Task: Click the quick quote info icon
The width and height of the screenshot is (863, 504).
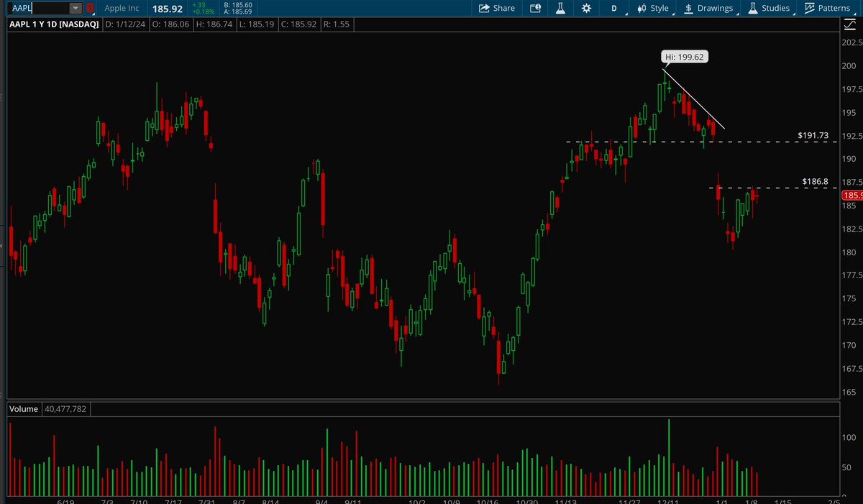Action: [534, 9]
